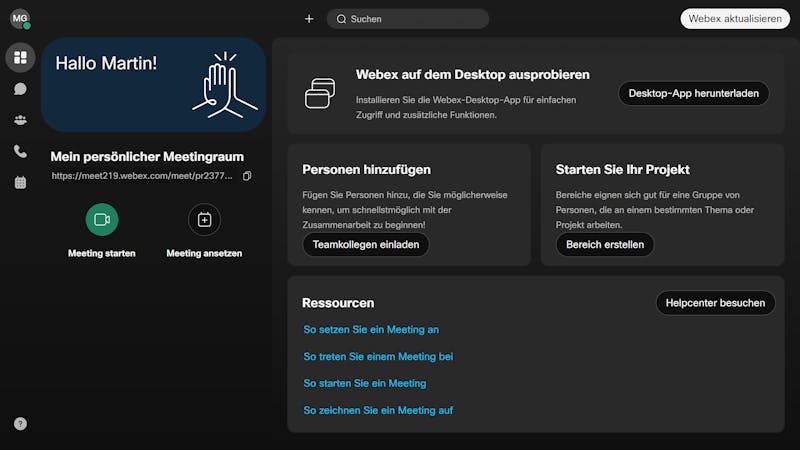Image resolution: width=800 pixels, height=450 pixels.
Task: Open the teams people icon in sidebar
Action: coord(20,120)
